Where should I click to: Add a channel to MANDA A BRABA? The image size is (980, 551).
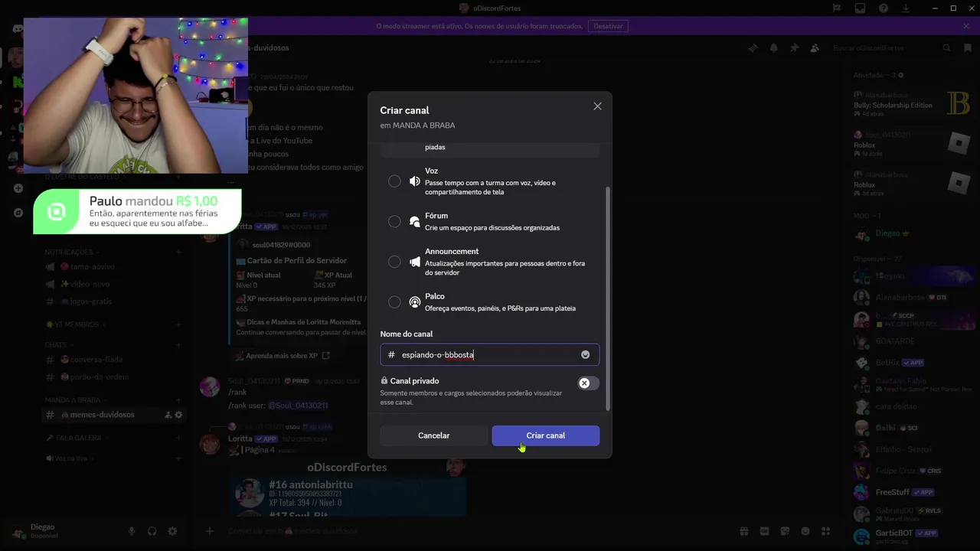178,400
